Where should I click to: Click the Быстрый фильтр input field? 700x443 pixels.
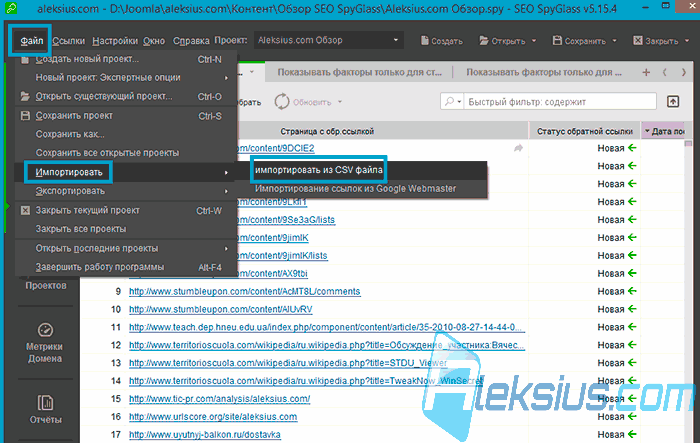[560, 102]
